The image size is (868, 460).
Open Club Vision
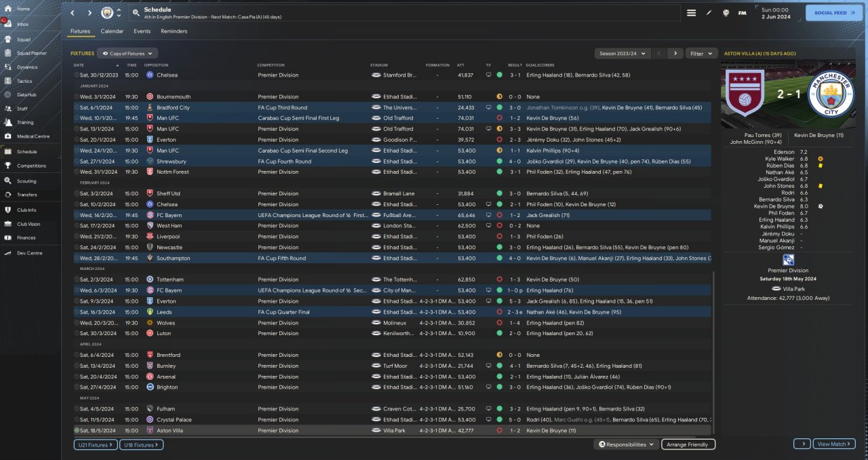point(30,224)
